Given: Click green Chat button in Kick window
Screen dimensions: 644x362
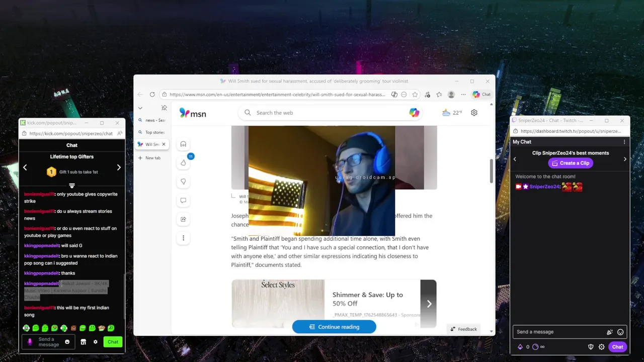Looking at the screenshot, I should [x=113, y=342].
